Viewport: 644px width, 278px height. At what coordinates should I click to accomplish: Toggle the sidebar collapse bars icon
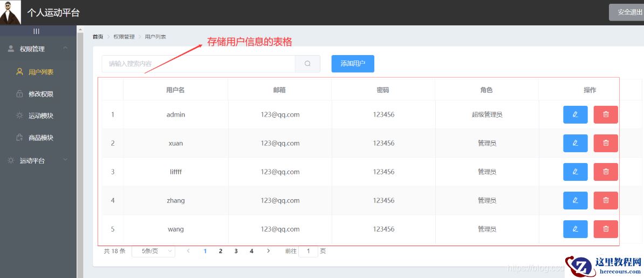point(37,31)
